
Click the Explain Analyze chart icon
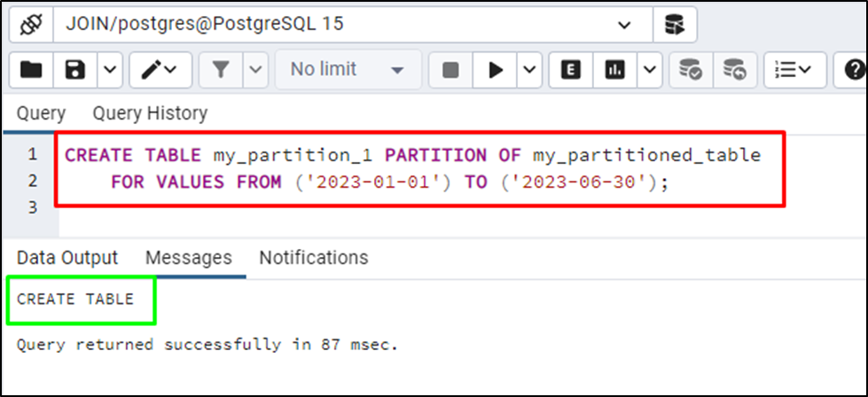tap(614, 70)
